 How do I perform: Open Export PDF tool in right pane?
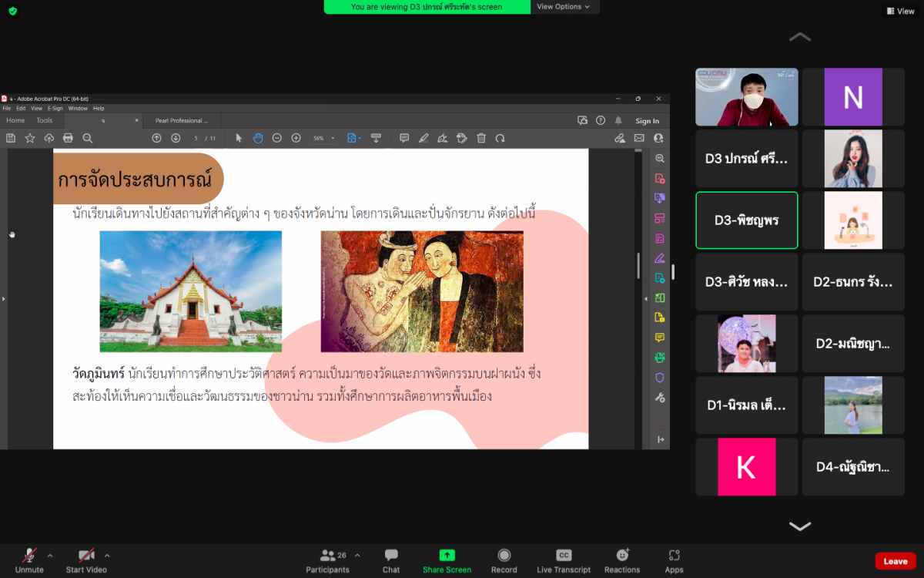tap(660, 198)
